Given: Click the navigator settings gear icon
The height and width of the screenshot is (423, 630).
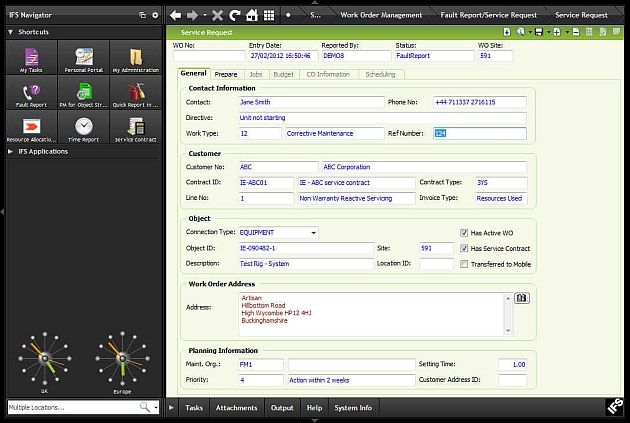Looking at the screenshot, I should (155, 15).
